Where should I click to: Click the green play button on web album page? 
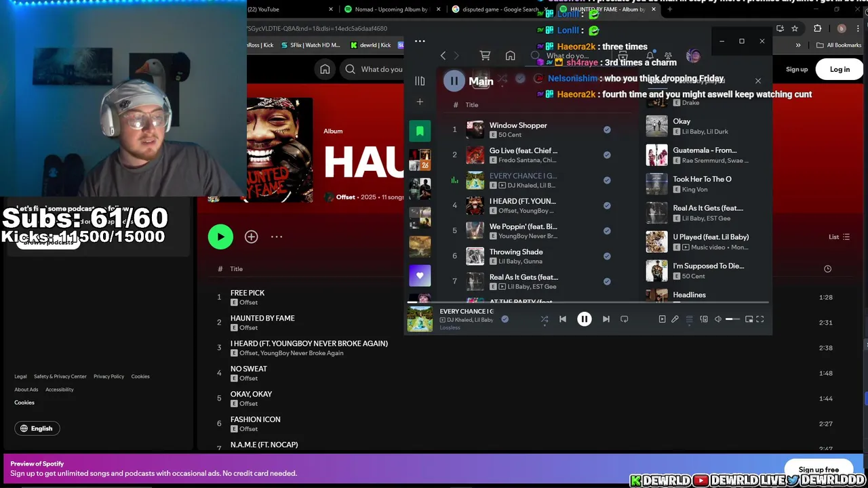point(220,237)
